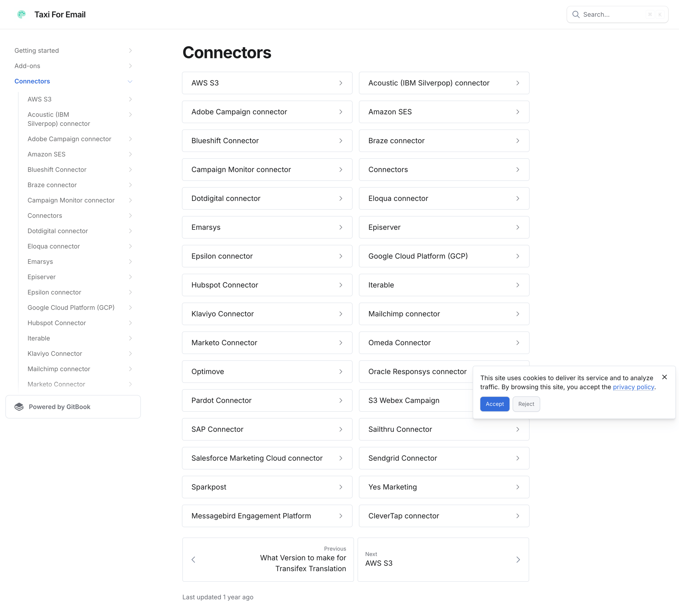This screenshot has height=616, width=679.
Task: Click the arrow on the Yes Marketing card
Action: click(518, 487)
